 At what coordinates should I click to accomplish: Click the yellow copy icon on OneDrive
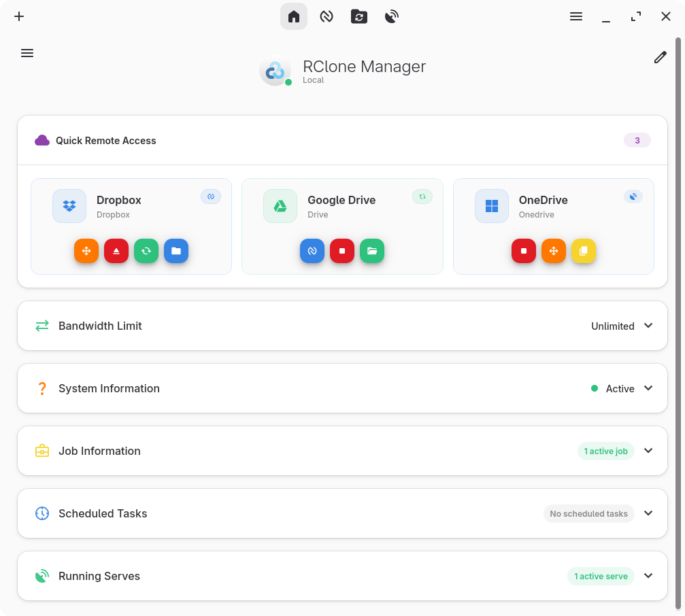[x=584, y=251]
